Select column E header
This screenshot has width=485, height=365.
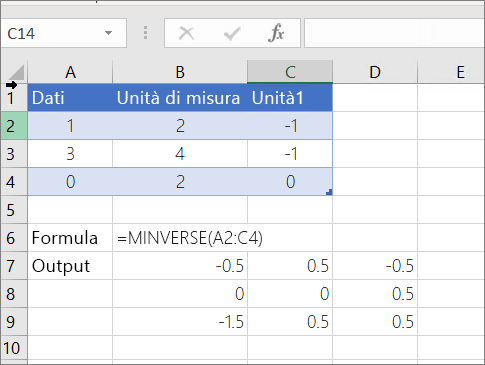point(451,72)
